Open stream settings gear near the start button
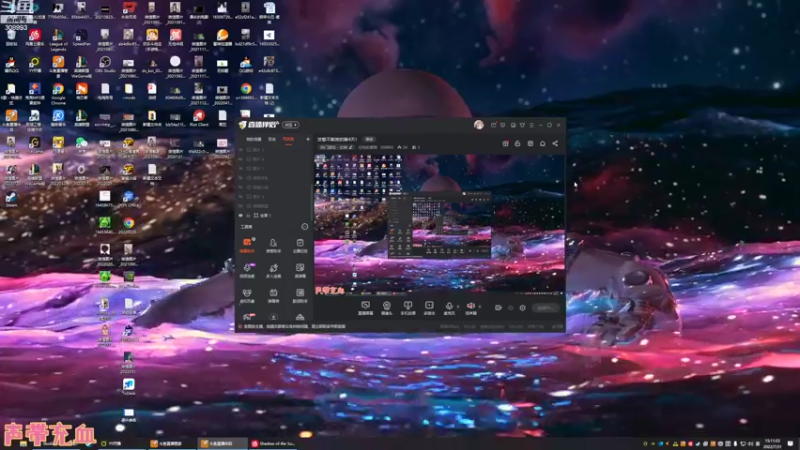The width and height of the screenshot is (800, 450). pos(522,308)
